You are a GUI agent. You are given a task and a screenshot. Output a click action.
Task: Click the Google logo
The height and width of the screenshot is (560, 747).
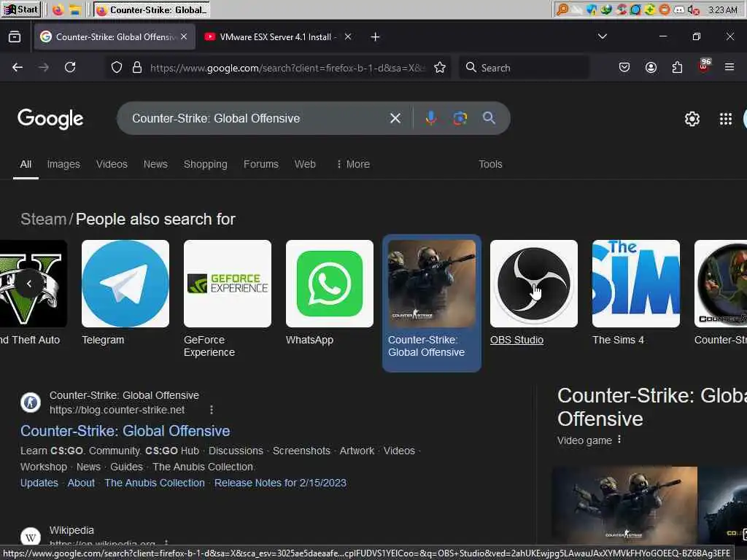coord(50,119)
